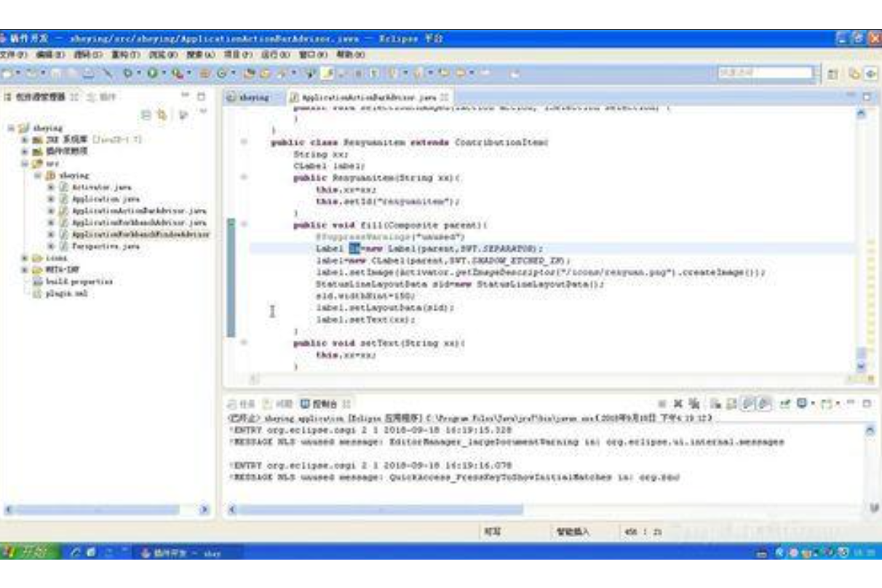Open the dropdown arrow beside the Run button

(164, 73)
